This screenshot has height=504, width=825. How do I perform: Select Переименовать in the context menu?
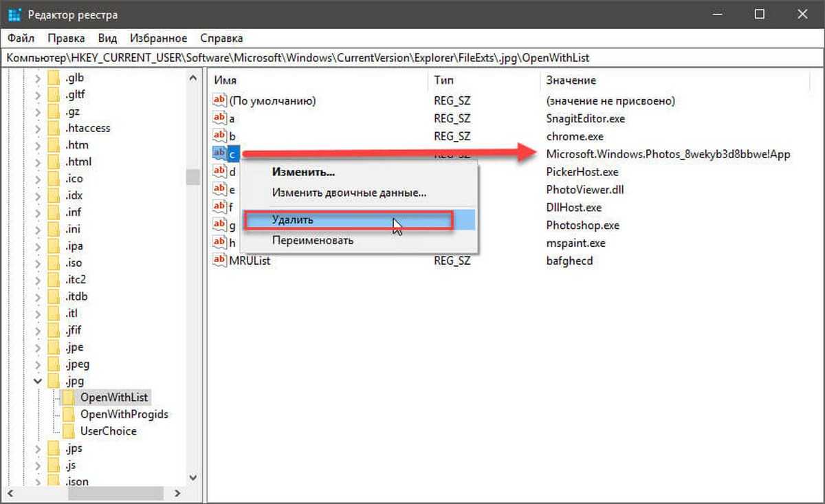click(x=312, y=241)
